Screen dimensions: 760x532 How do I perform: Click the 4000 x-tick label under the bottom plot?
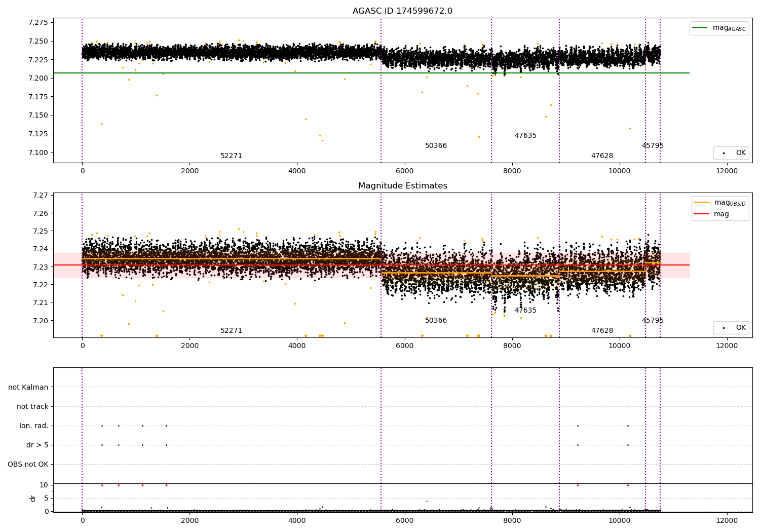(297, 520)
